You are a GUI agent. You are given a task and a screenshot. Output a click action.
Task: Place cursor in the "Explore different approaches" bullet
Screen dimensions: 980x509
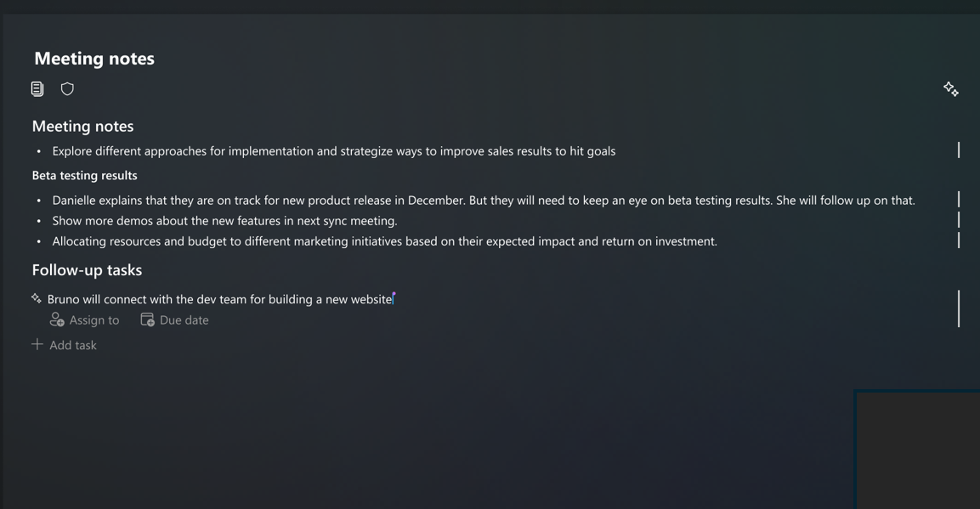point(333,151)
